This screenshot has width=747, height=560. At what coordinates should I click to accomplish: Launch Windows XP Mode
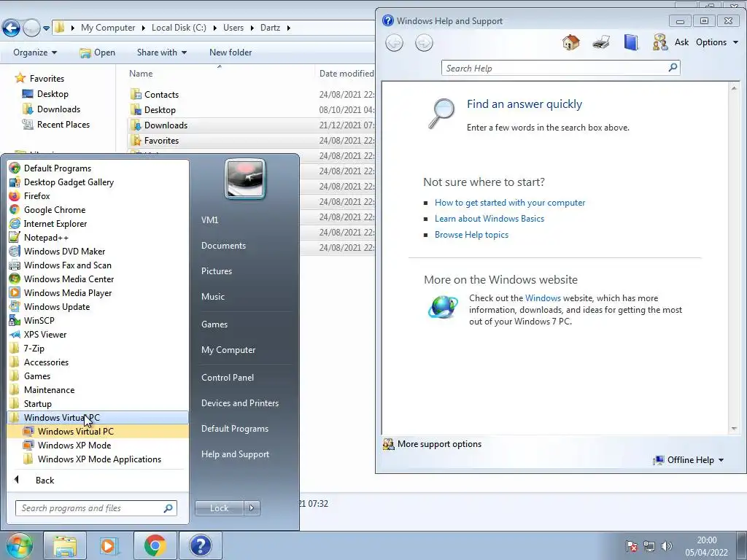(74, 445)
